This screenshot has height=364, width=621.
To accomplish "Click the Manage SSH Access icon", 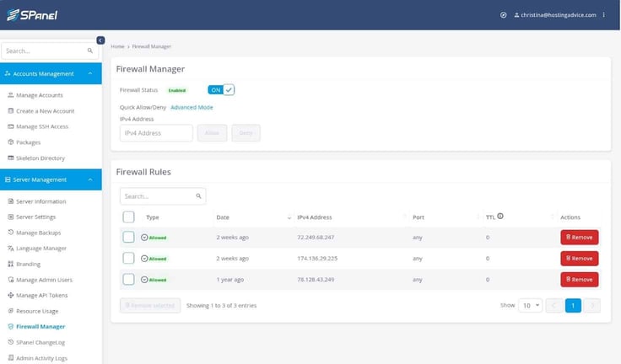I will [11, 126].
